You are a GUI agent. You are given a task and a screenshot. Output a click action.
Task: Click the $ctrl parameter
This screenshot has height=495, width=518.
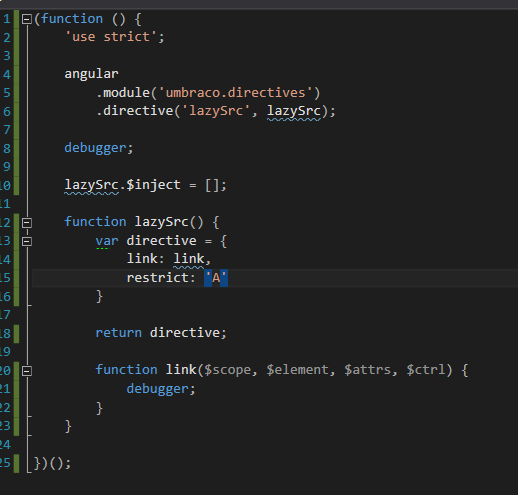tap(426, 370)
